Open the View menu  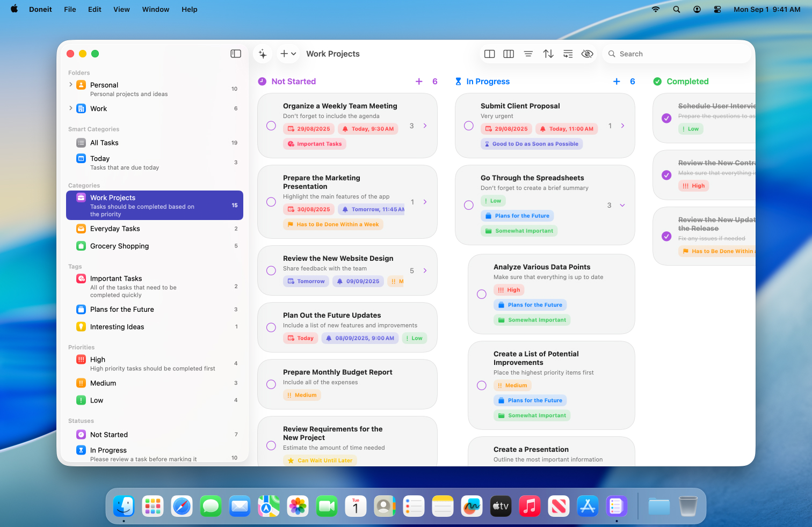(x=121, y=9)
